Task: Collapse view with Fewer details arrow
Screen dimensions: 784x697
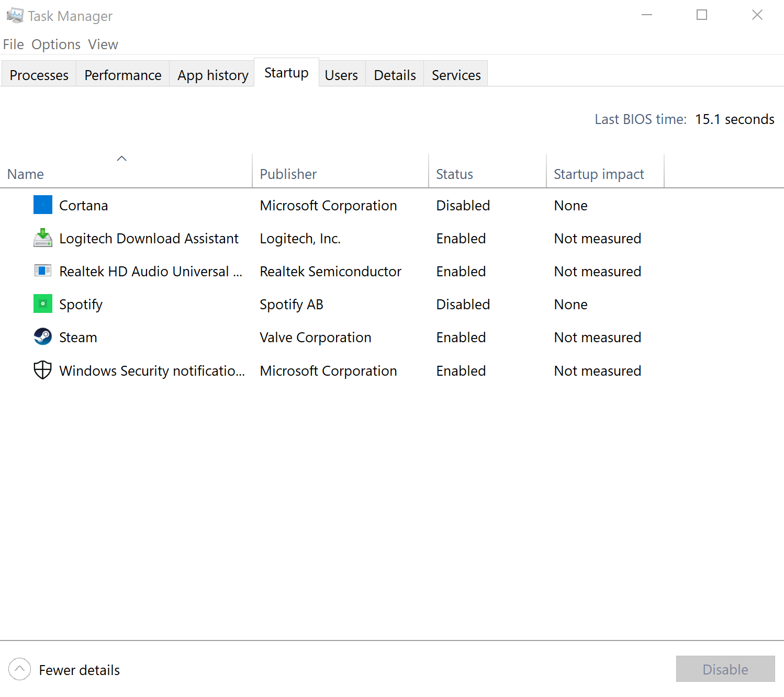Action: tap(20, 669)
